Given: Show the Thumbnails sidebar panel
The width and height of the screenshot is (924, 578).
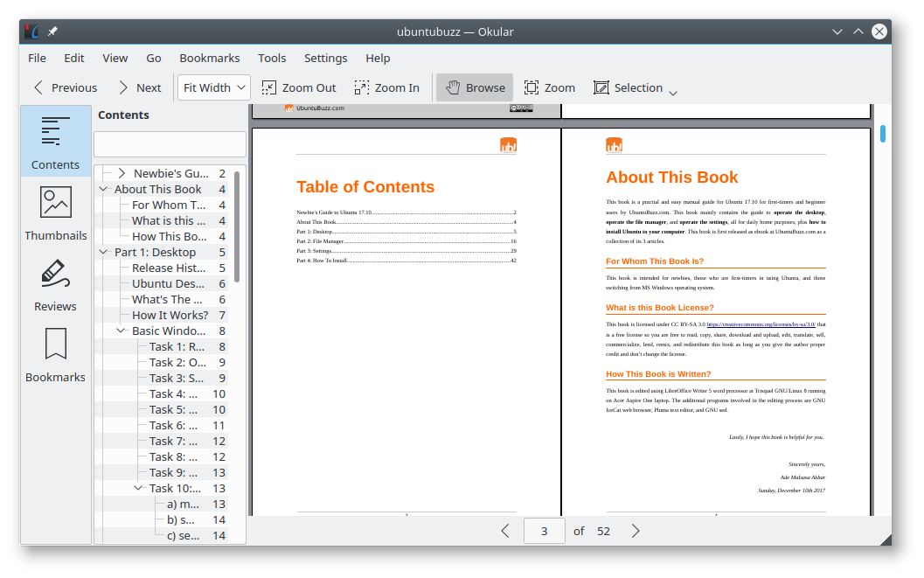Looking at the screenshot, I should (x=55, y=212).
